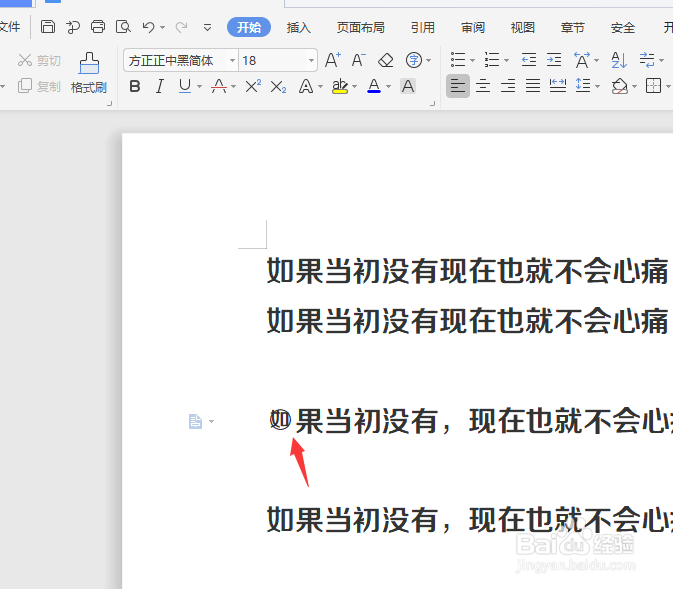The width and height of the screenshot is (673, 589).
Task: Click the Chinese layout A icon
Action: coord(582,60)
